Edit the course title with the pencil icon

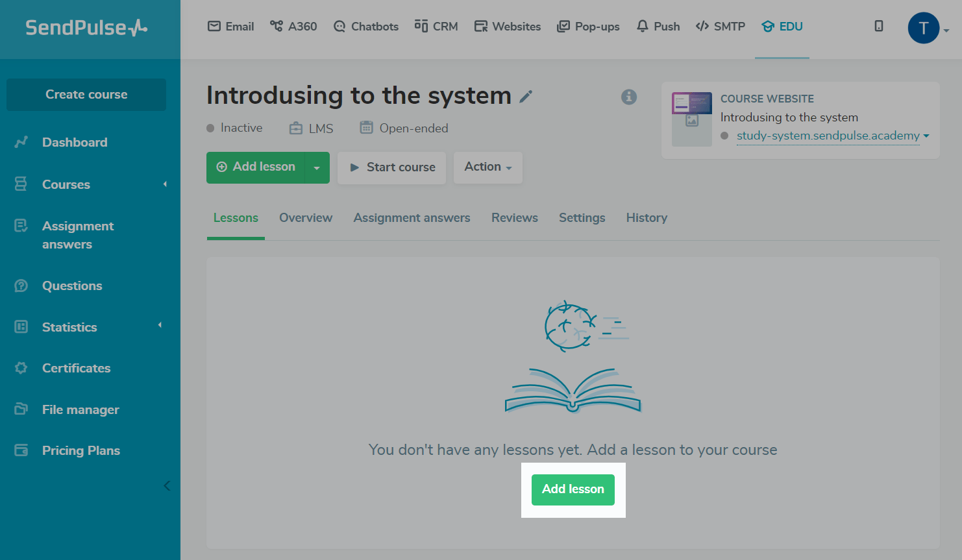(x=526, y=96)
